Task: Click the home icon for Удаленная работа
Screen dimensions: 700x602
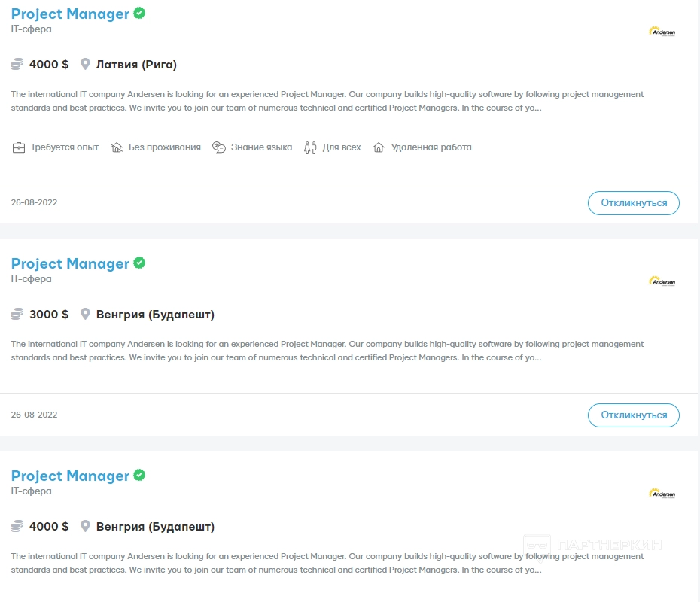Action: coord(379,147)
